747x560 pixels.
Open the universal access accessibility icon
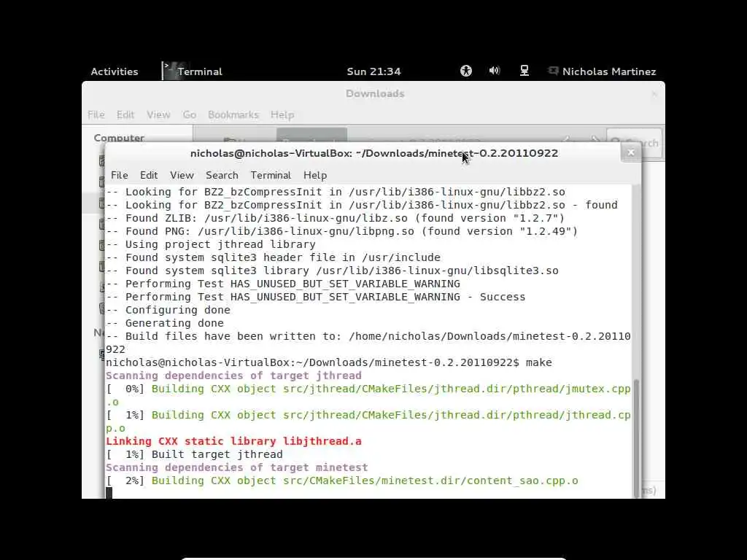click(x=466, y=71)
